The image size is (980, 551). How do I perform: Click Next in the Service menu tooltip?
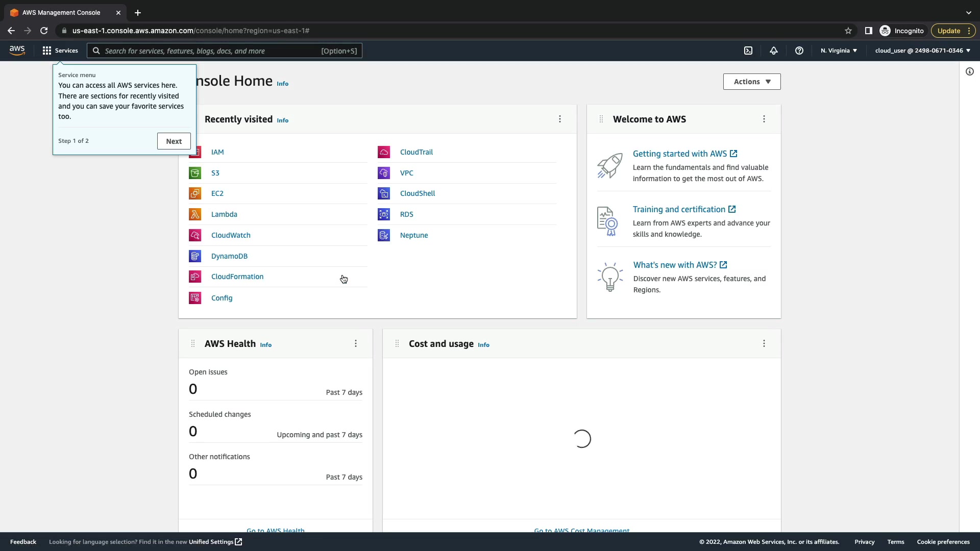coord(174,141)
